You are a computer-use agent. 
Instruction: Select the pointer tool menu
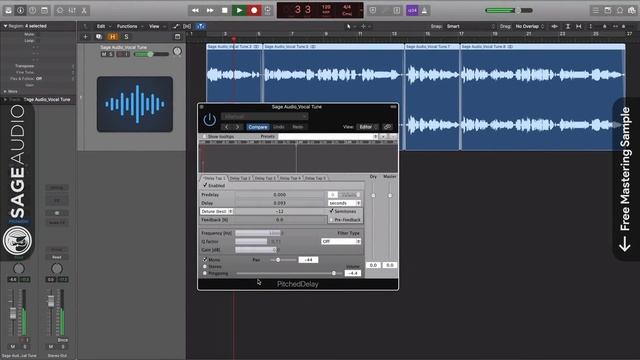[x=350, y=26]
